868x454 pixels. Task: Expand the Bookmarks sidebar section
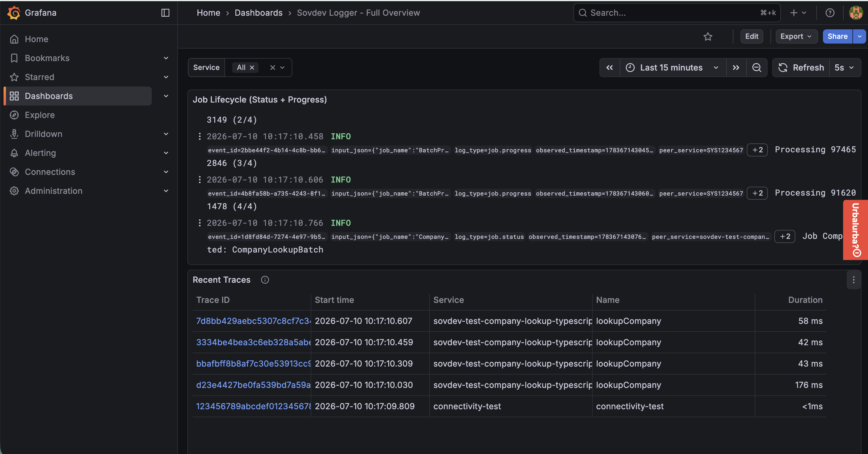[166, 58]
